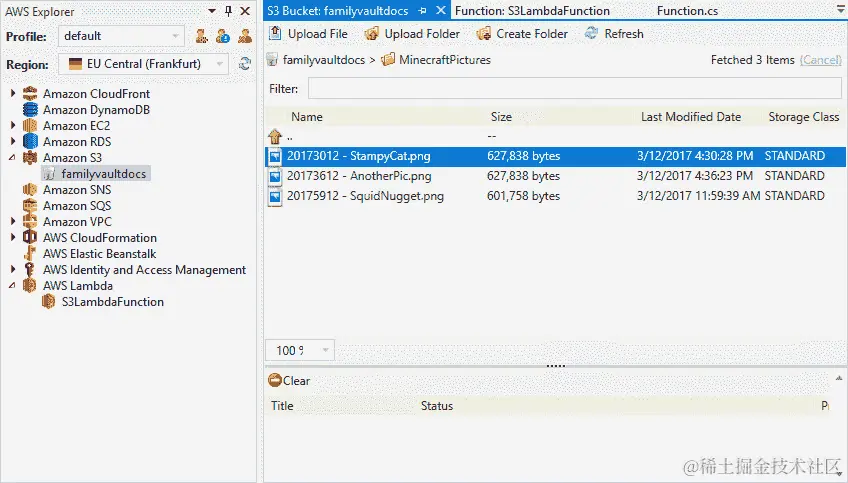The height and width of the screenshot is (483, 848).
Task: Click the Upload Folder toolbar button
Action: click(412, 34)
